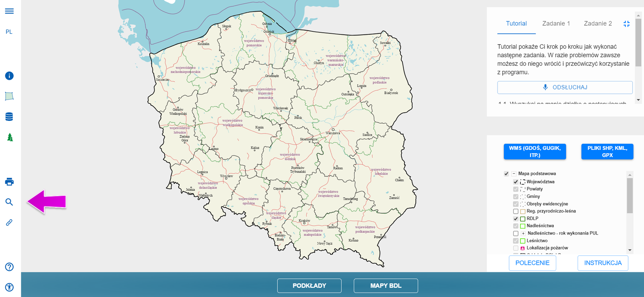Viewport: 644px width, 297px height.
Task: Toggle the RDLP layer checkbox
Action: pos(516,219)
